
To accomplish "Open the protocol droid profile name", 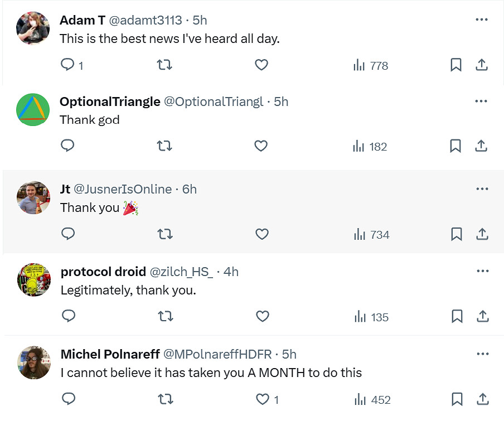I will pos(103,272).
